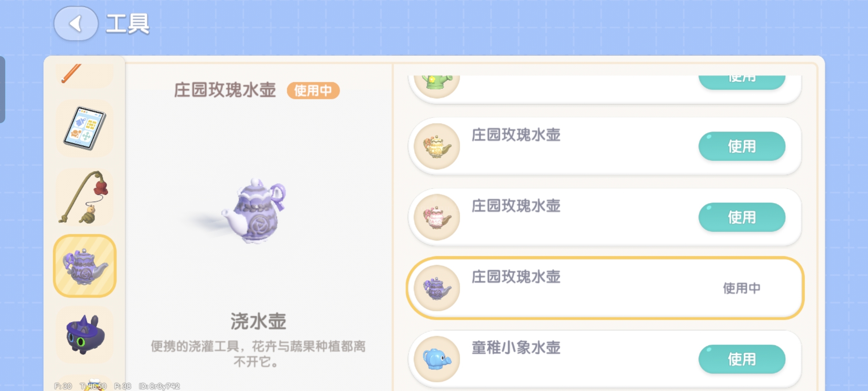Use the pink 庄园玫瑰水壶
The image size is (868, 391).
point(742,217)
